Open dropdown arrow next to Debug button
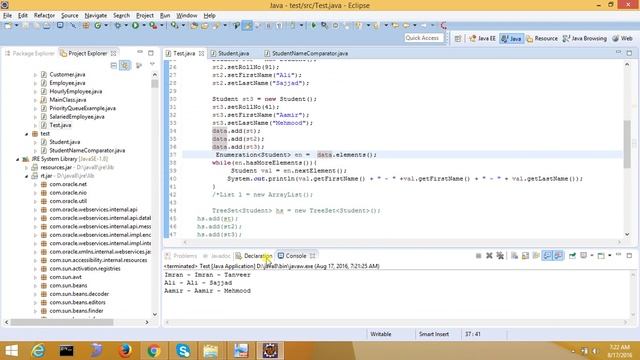 tap(126, 25)
